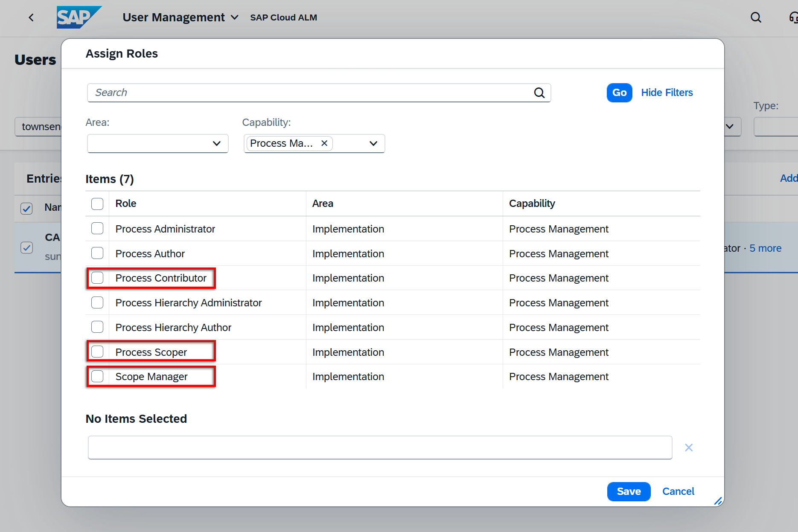Focus the role Search field
798x532 pixels.
coord(319,93)
